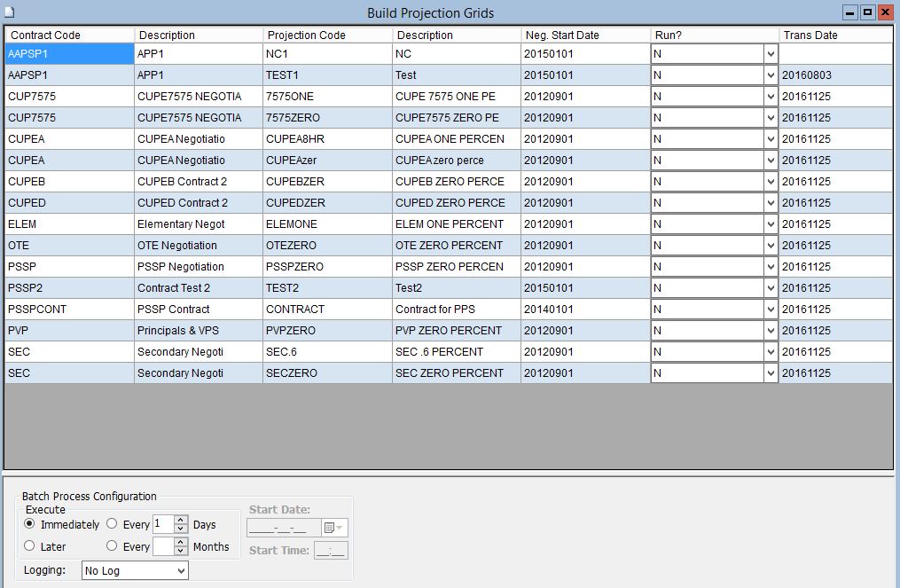Open the Logging dropdown showing No Log
This screenshot has height=588, width=900.
(x=135, y=570)
